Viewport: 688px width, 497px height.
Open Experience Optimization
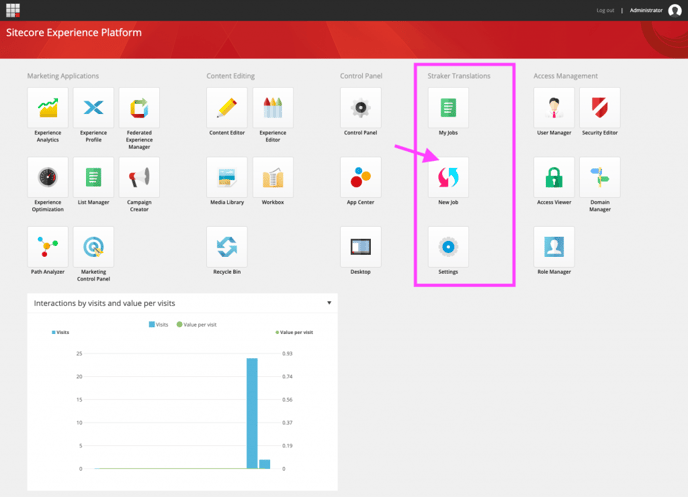(48, 177)
